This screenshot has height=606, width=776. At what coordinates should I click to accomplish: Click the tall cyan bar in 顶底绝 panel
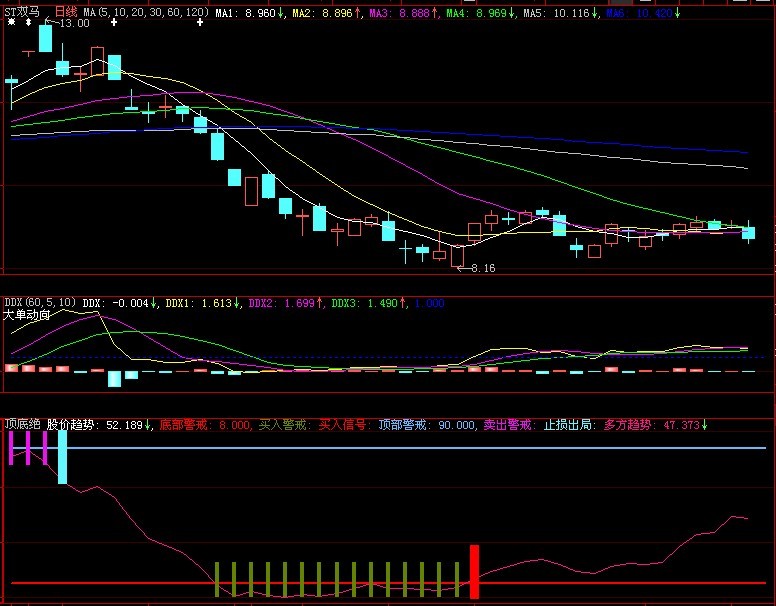[x=62, y=456]
